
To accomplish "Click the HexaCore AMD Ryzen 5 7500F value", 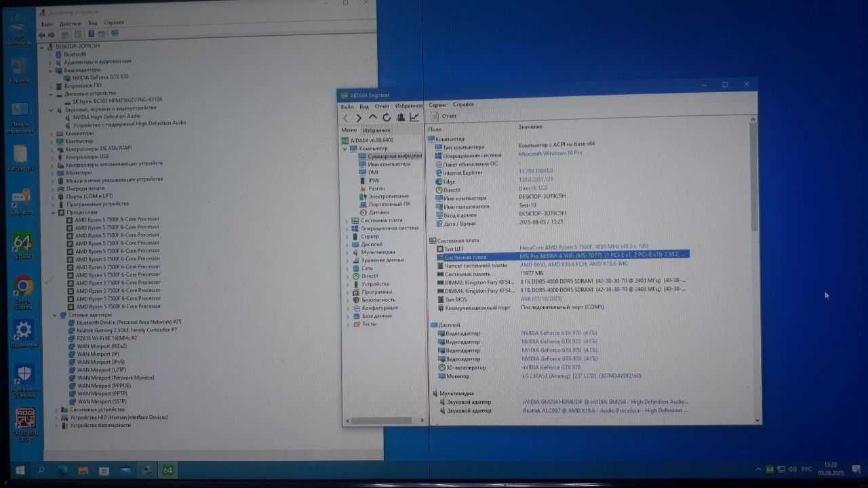I will tap(584, 247).
